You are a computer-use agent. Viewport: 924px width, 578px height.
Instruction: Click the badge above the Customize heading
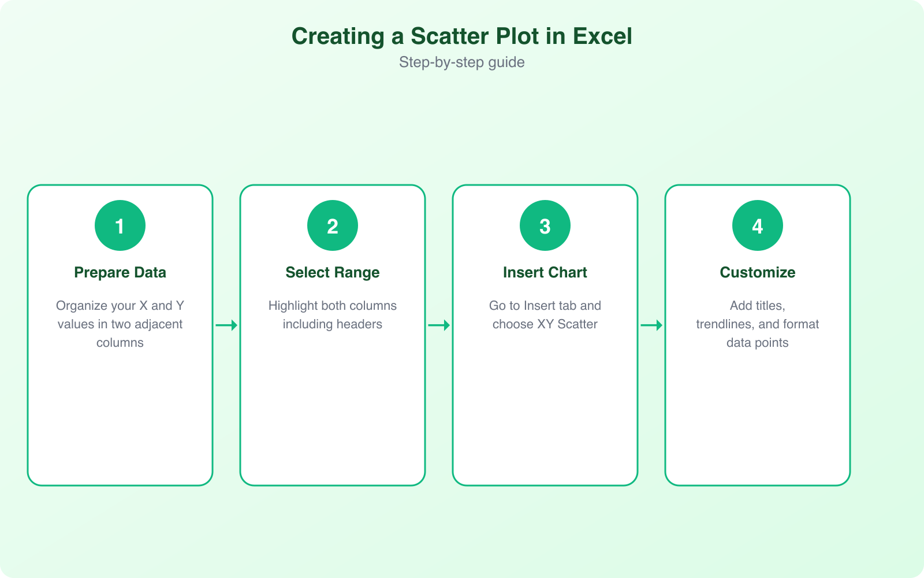point(757,225)
